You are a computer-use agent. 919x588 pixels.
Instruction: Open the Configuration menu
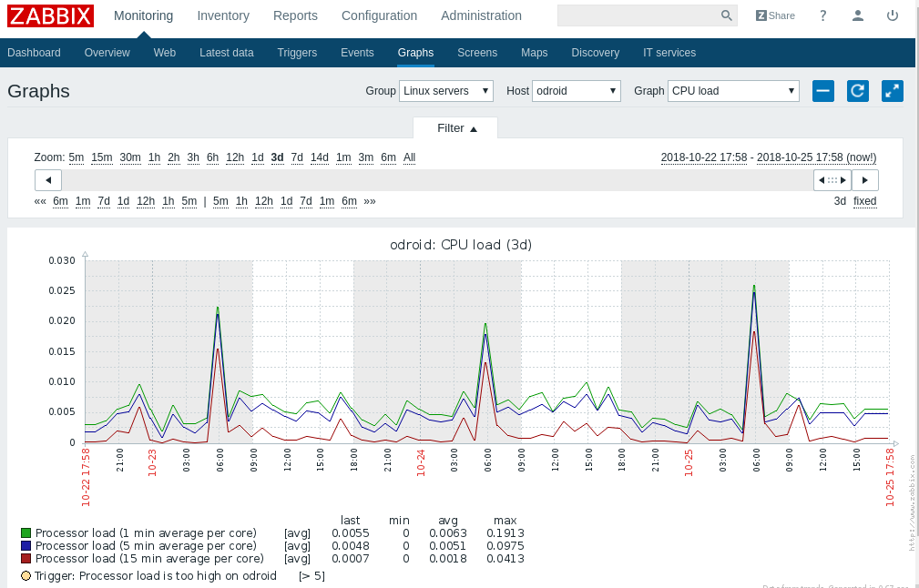(379, 15)
